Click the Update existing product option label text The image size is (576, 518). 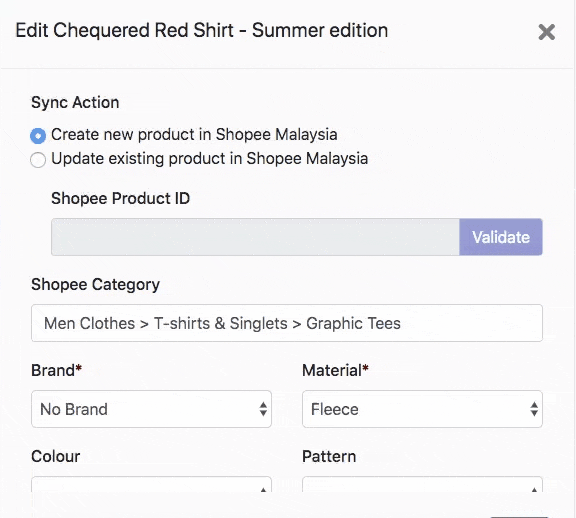click(209, 159)
